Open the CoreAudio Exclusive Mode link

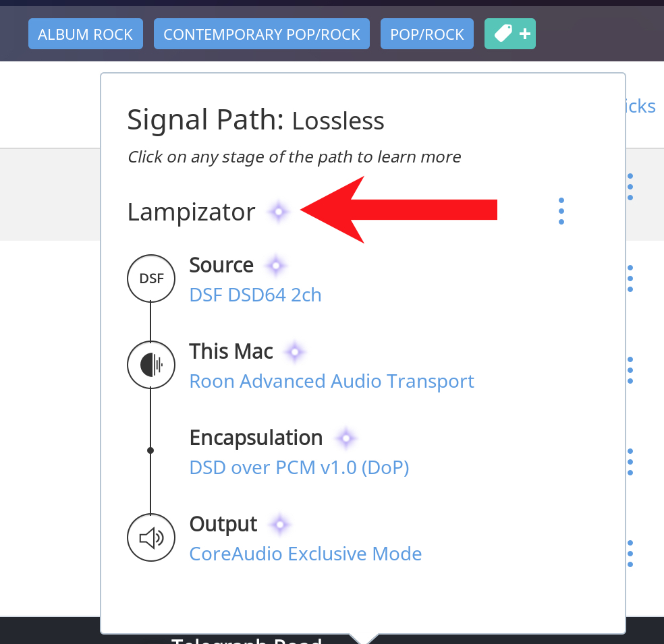[x=305, y=554]
